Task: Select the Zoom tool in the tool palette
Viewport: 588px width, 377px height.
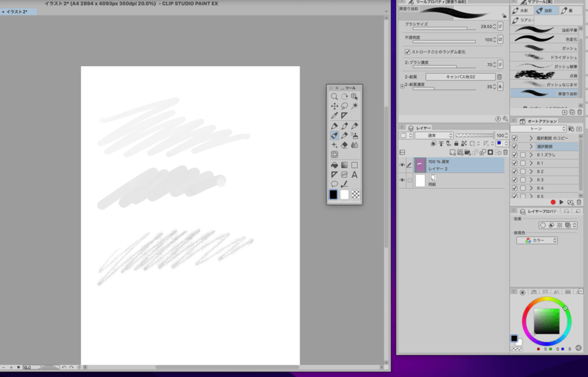Action: pos(334,97)
